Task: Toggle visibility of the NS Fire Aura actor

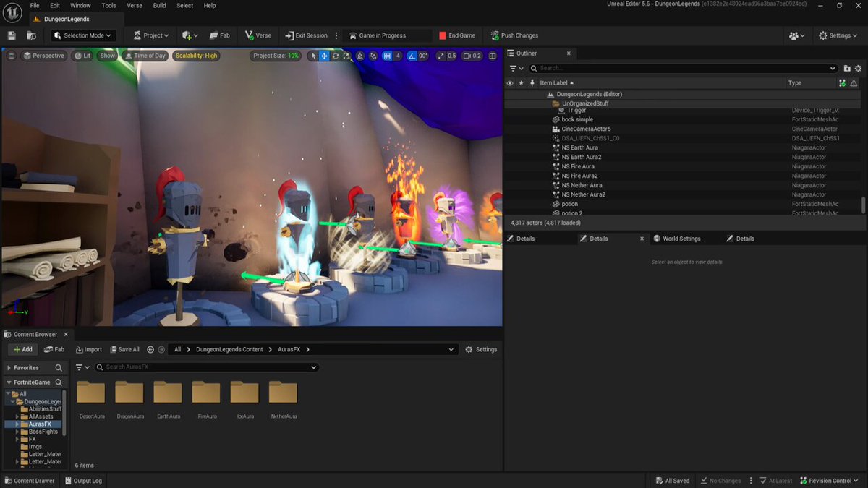Action: 509,166
